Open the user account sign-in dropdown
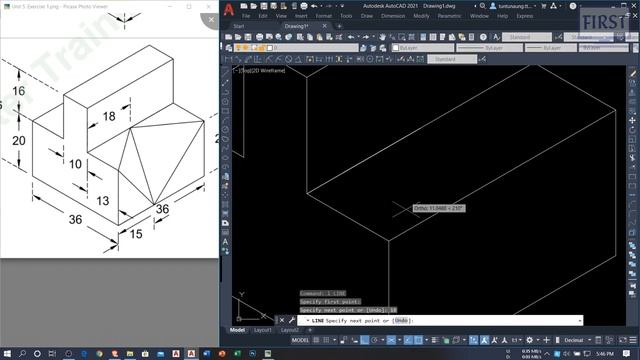Image resolution: width=640 pixels, height=360 pixels. (x=513, y=6)
